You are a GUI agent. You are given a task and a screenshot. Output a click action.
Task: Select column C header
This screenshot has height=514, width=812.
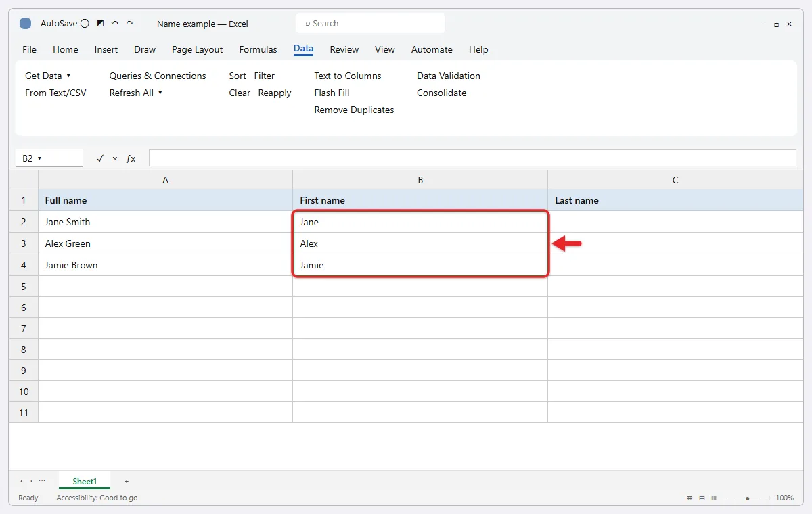(675, 180)
